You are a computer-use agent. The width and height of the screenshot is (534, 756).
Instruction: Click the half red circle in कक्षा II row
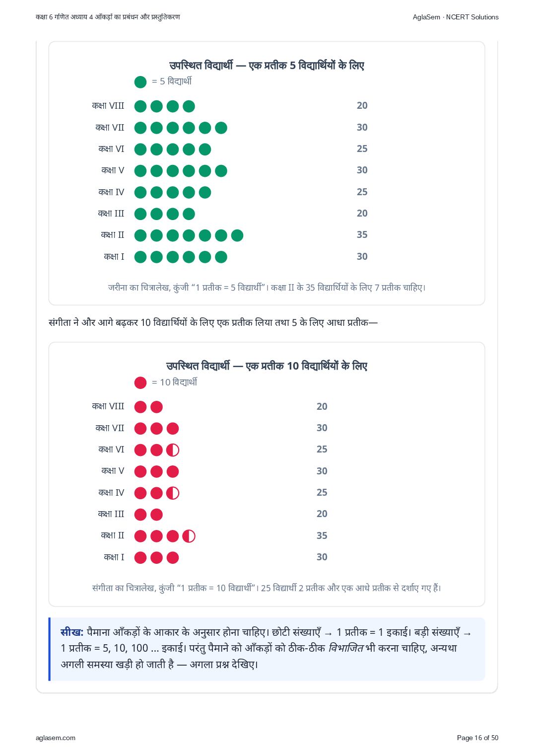189,536
